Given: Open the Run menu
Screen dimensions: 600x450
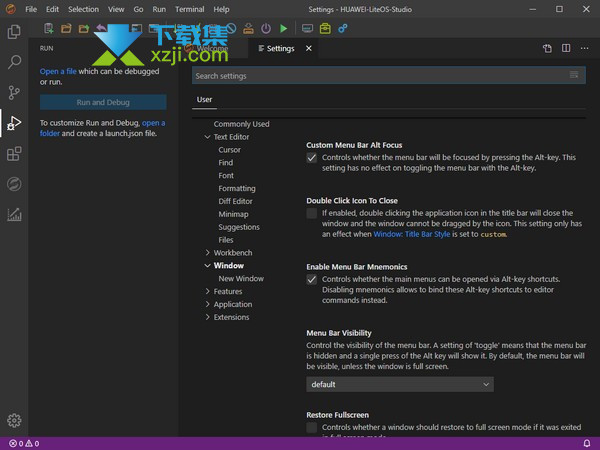Looking at the screenshot, I should (x=159, y=9).
